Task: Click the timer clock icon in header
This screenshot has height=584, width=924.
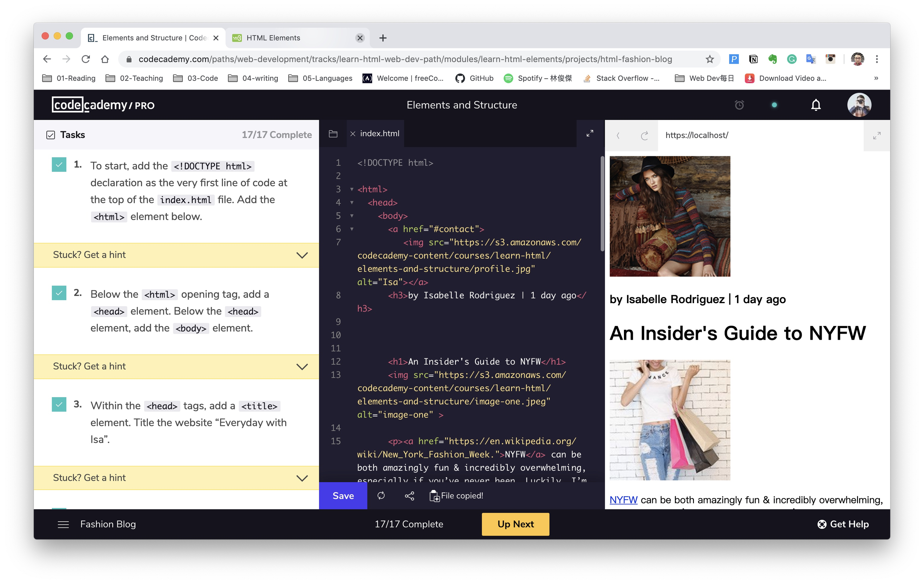Action: pyautogui.click(x=739, y=105)
